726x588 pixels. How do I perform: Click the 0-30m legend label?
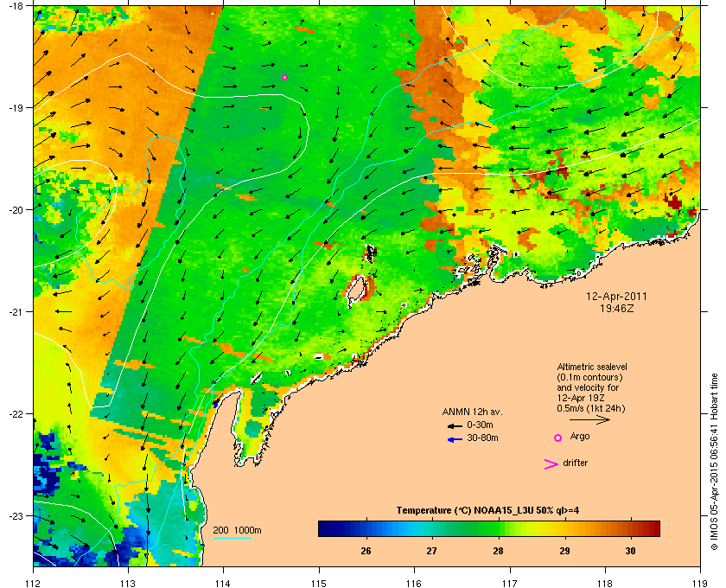[480, 425]
